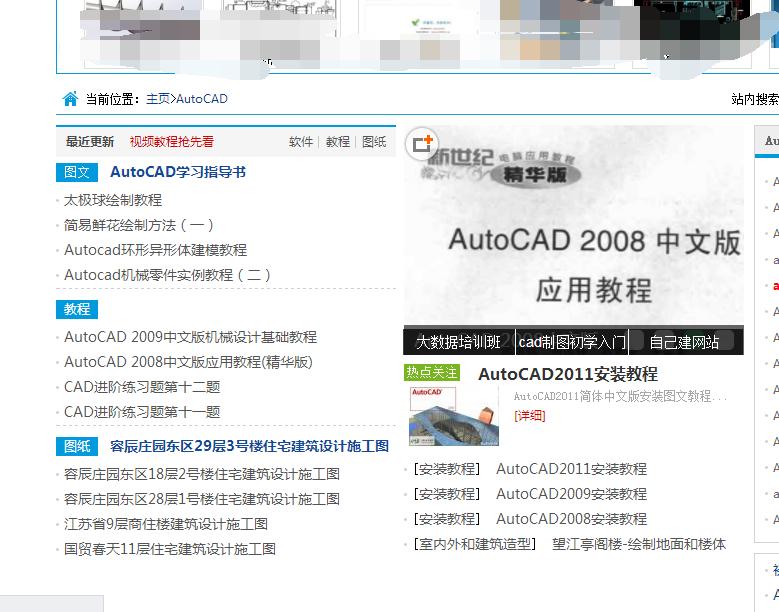Open AutoCAD 2009中文版机械设计基础教程
The width and height of the screenshot is (779, 612).
pyautogui.click(x=190, y=337)
